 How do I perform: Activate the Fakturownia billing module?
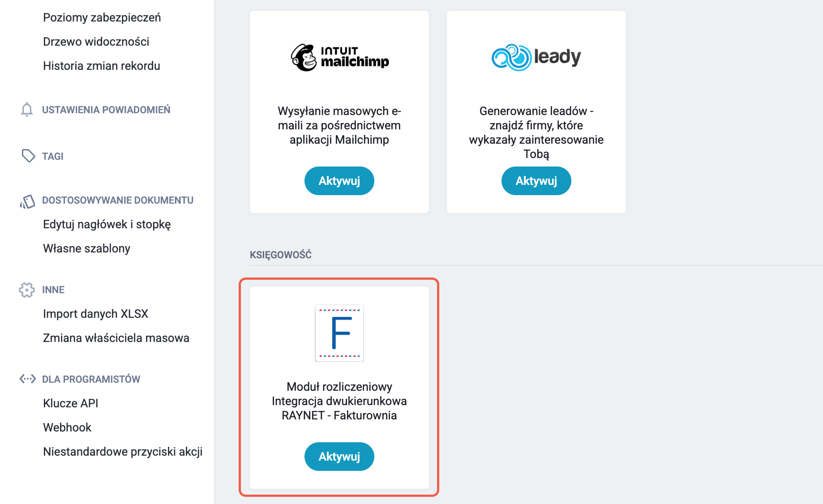tap(339, 457)
